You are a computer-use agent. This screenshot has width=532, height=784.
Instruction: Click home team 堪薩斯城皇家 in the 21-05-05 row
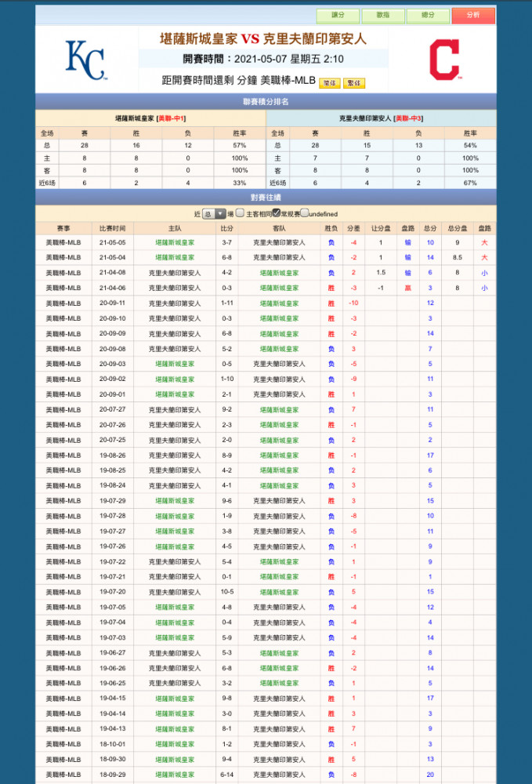click(175, 242)
